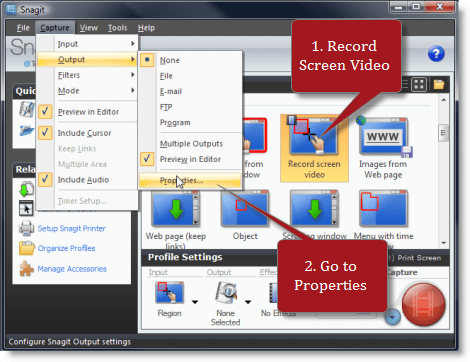Open the Tools menu

117,28
